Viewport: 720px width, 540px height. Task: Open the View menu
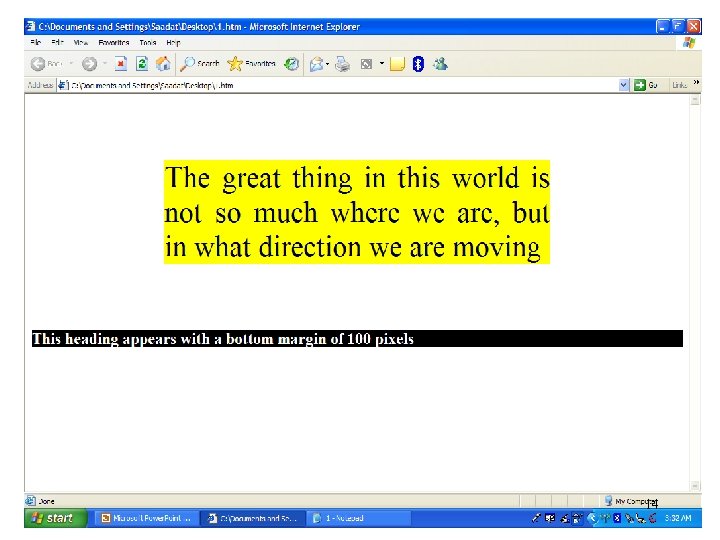click(81, 42)
